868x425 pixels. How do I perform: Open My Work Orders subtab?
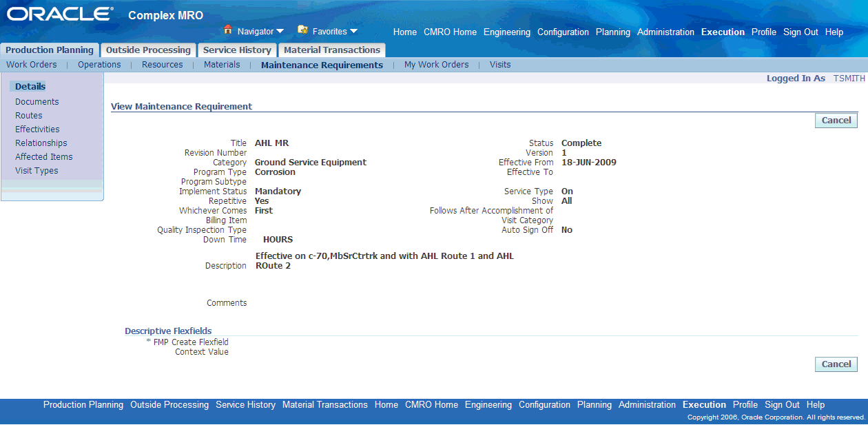(436, 65)
